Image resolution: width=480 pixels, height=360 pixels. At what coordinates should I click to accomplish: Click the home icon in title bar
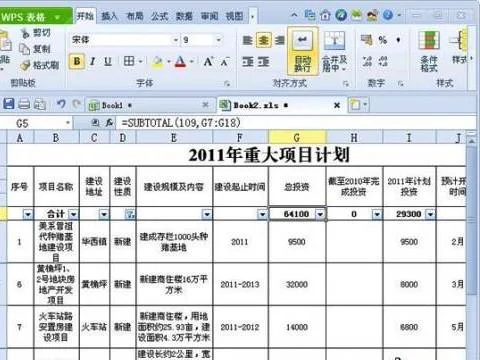pyautogui.click(x=326, y=15)
